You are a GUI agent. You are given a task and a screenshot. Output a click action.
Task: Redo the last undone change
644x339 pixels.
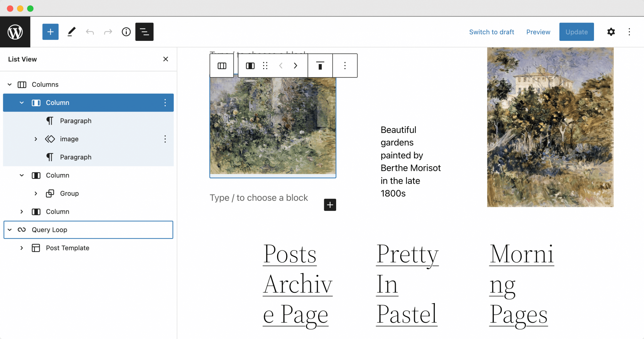tap(108, 32)
